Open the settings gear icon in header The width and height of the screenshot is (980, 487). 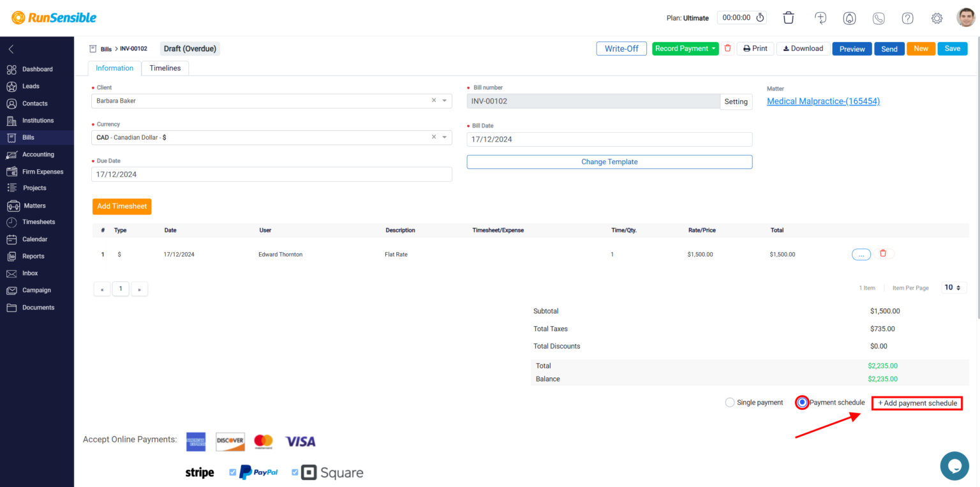tap(937, 18)
